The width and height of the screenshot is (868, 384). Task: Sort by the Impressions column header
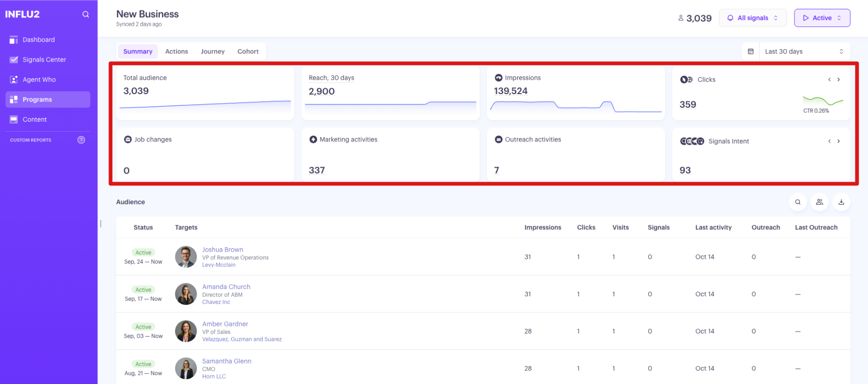[543, 228]
